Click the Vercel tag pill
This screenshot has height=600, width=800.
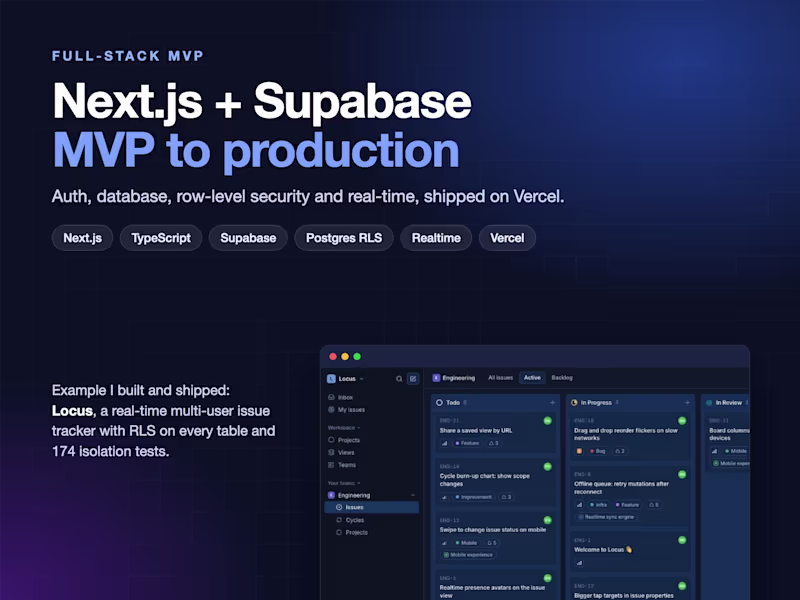[x=507, y=238]
